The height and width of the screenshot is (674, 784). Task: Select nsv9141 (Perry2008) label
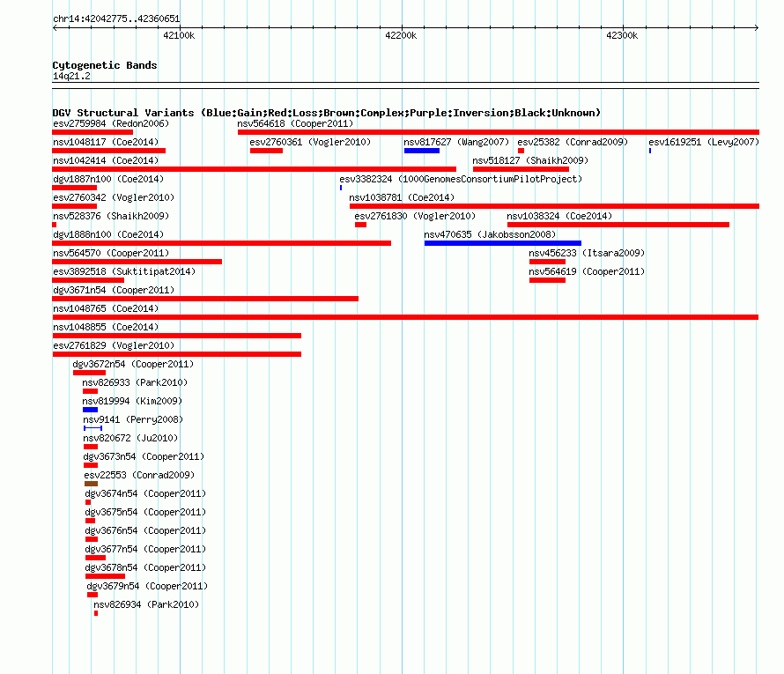[x=133, y=419]
